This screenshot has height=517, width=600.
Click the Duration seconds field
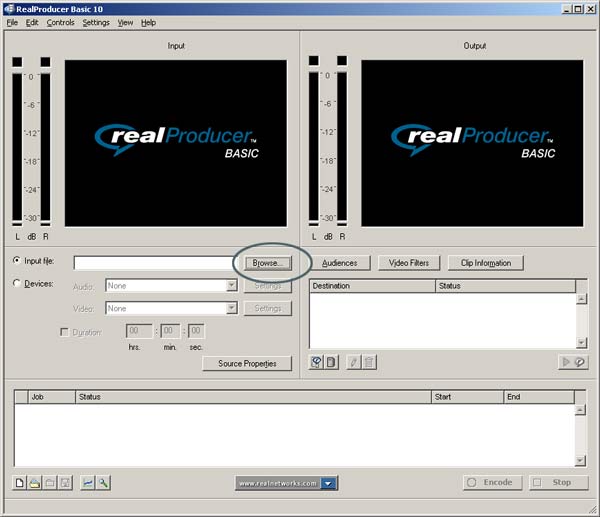pos(196,331)
